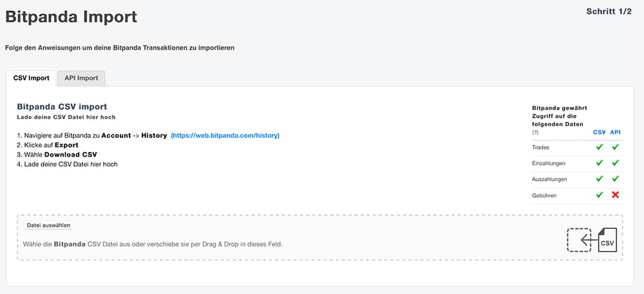Click inside the dashed drag & drop field
644x294 pixels.
click(320, 237)
